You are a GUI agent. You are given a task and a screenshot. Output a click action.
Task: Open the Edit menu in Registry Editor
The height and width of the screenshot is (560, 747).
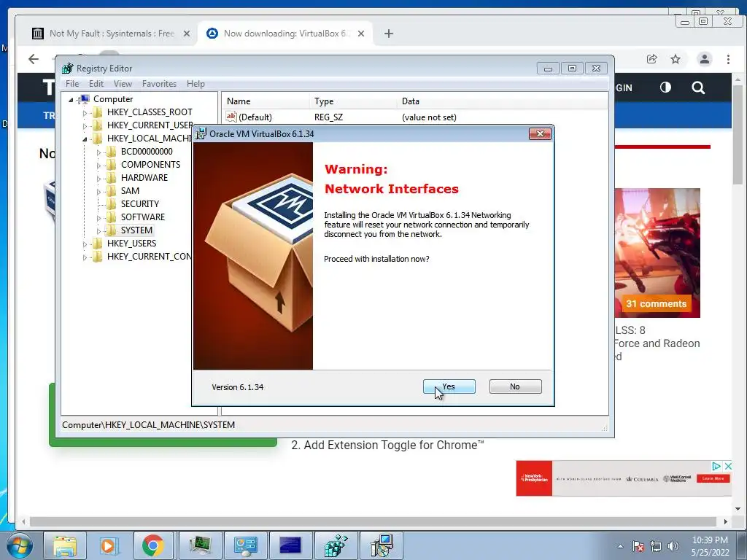pos(96,84)
